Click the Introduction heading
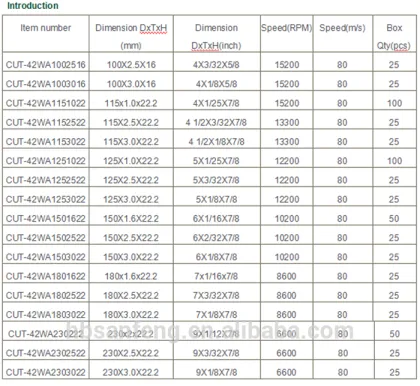 pyautogui.click(x=33, y=6)
